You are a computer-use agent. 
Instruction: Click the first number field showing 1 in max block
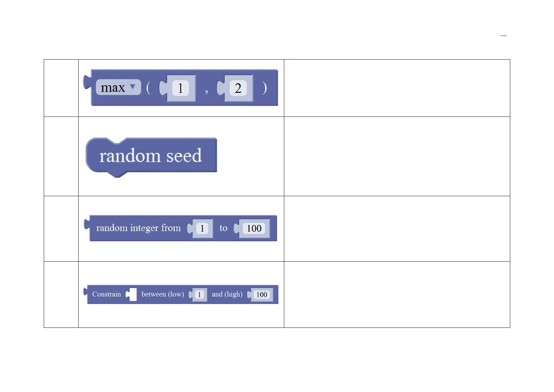pos(180,88)
